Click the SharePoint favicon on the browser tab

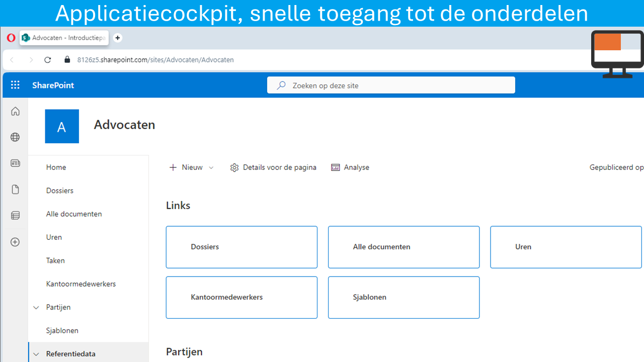pyautogui.click(x=26, y=38)
